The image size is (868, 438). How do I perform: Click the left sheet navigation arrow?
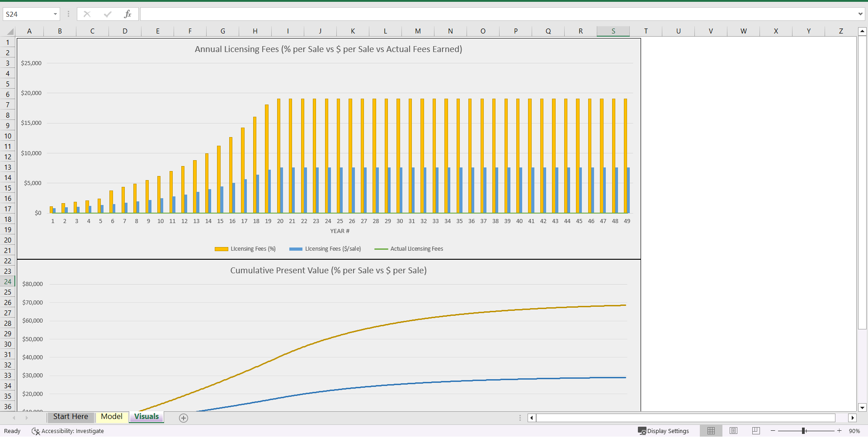[13, 418]
